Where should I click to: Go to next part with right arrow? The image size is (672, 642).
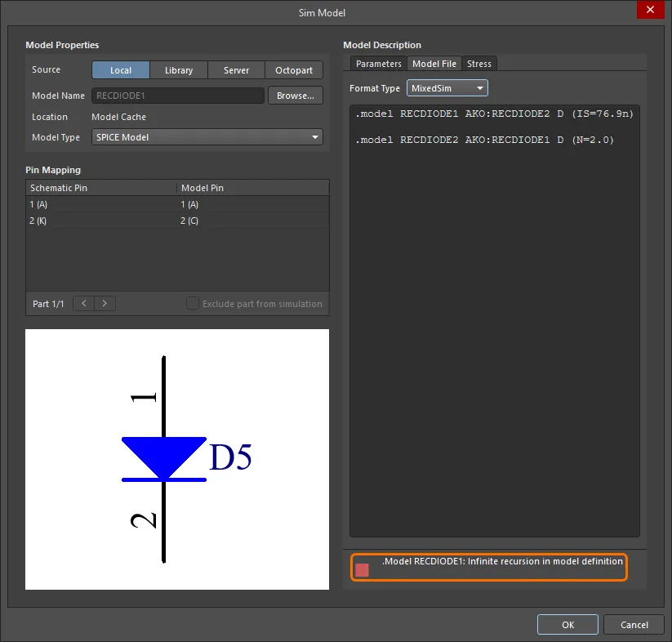click(105, 304)
